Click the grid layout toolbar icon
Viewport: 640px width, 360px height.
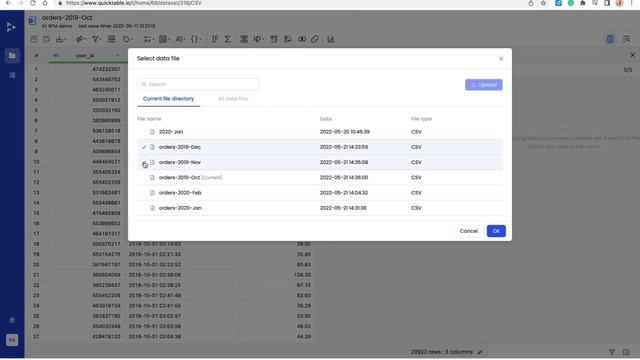111,39
